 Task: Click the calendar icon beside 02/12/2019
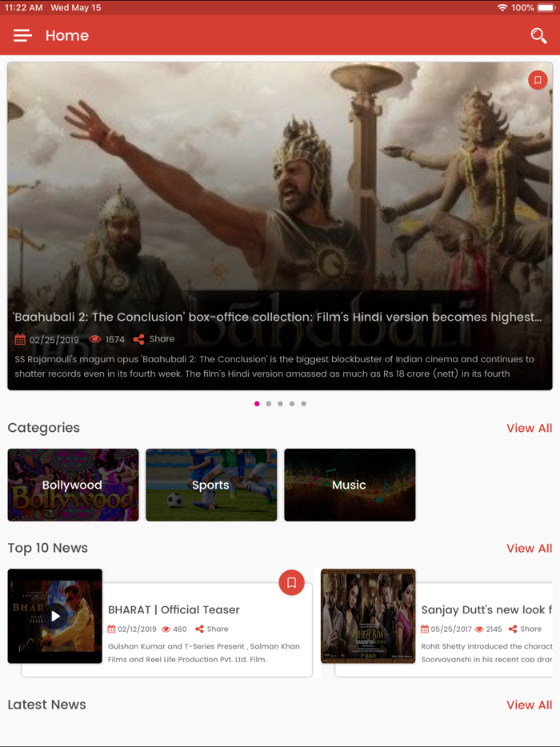(x=111, y=629)
